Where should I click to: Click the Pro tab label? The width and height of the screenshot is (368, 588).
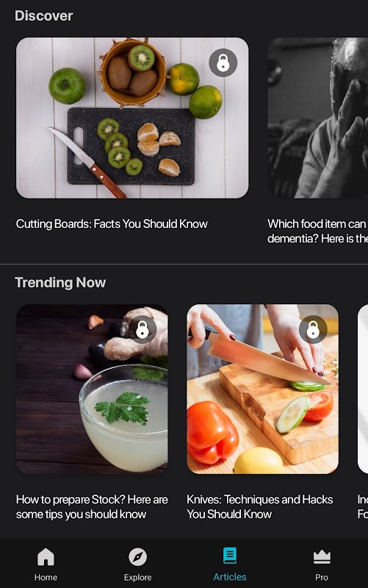322,577
